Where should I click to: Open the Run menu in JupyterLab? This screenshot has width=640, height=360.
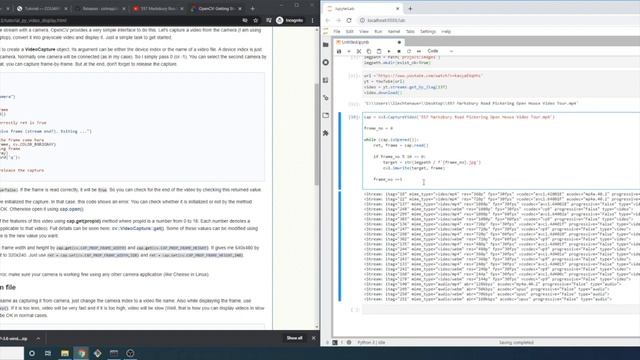pos(378,31)
